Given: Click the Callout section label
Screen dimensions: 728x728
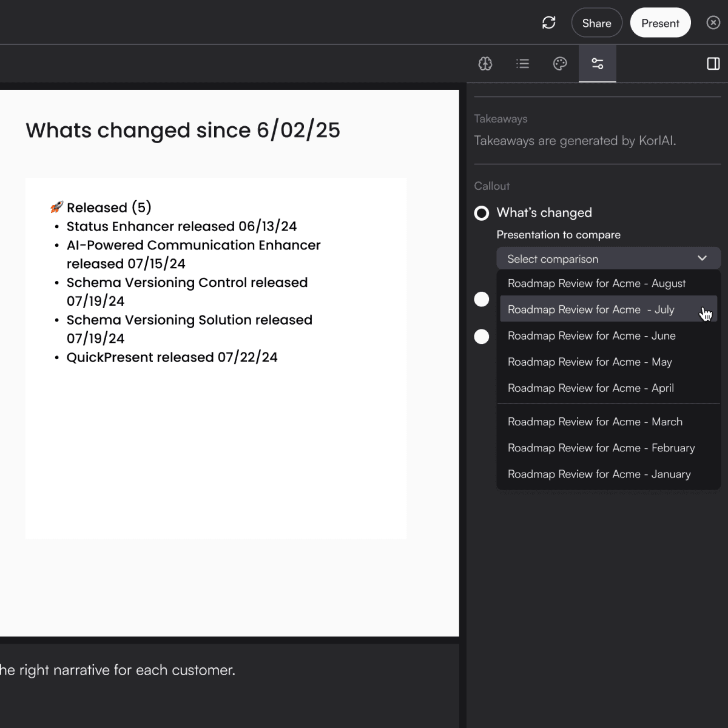Looking at the screenshot, I should 491,186.
